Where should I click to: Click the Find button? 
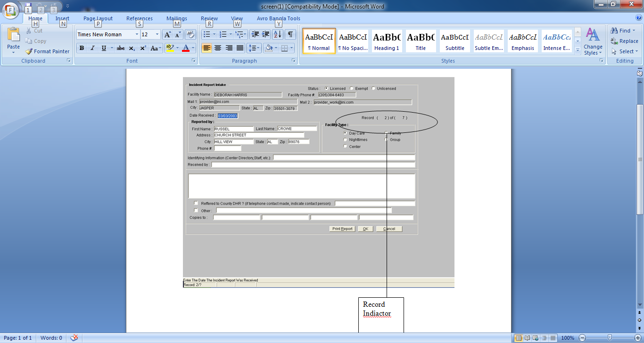coord(624,31)
